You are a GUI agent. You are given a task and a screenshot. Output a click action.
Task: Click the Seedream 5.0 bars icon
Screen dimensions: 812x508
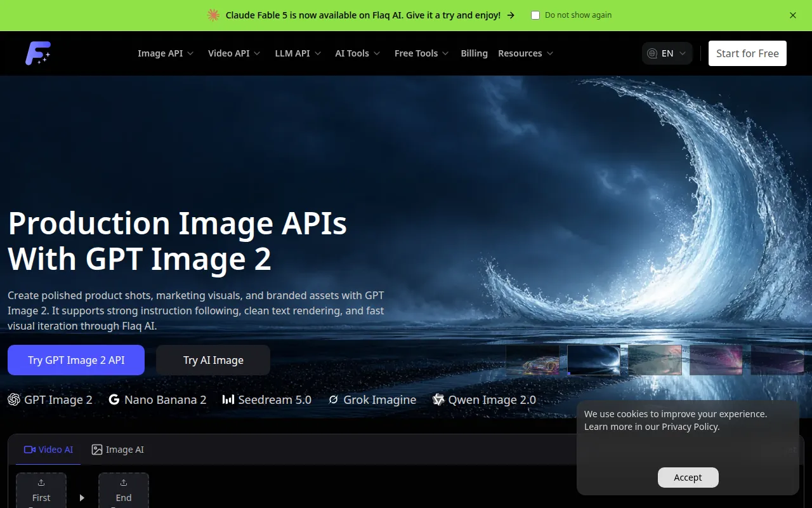(228, 399)
